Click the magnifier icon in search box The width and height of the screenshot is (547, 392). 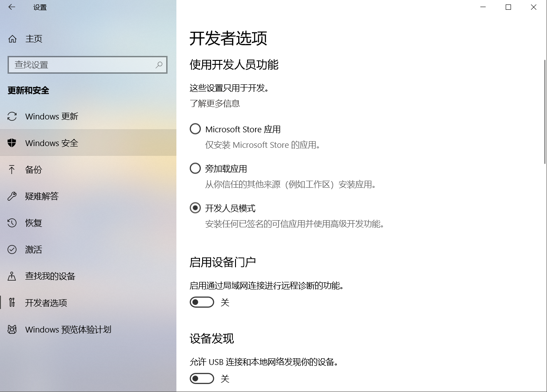click(x=159, y=65)
